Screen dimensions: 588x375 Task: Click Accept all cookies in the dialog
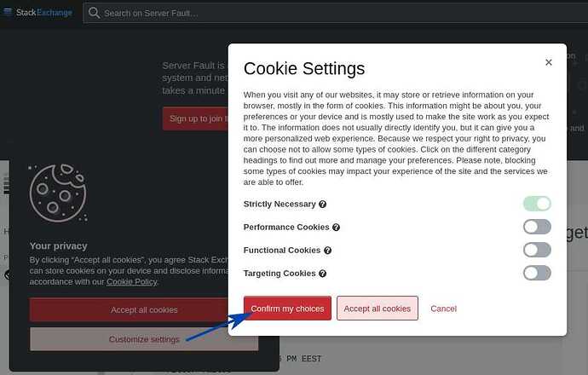click(x=378, y=309)
